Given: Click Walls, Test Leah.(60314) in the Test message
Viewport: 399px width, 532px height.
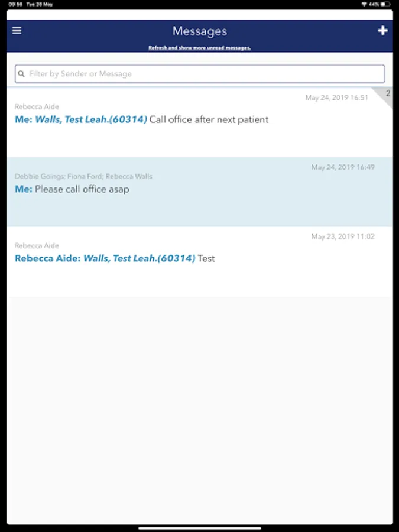Looking at the screenshot, I should (x=139, y=258).
